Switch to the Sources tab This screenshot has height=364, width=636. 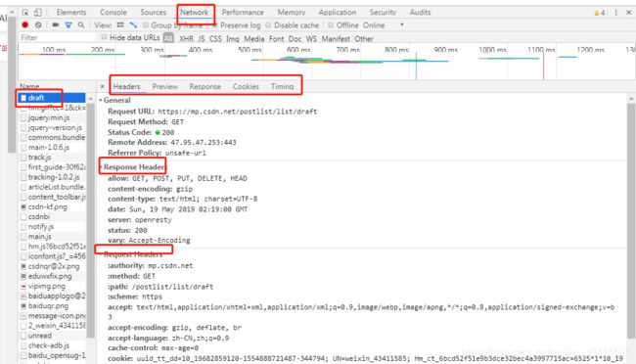click(x=154, y=13)
